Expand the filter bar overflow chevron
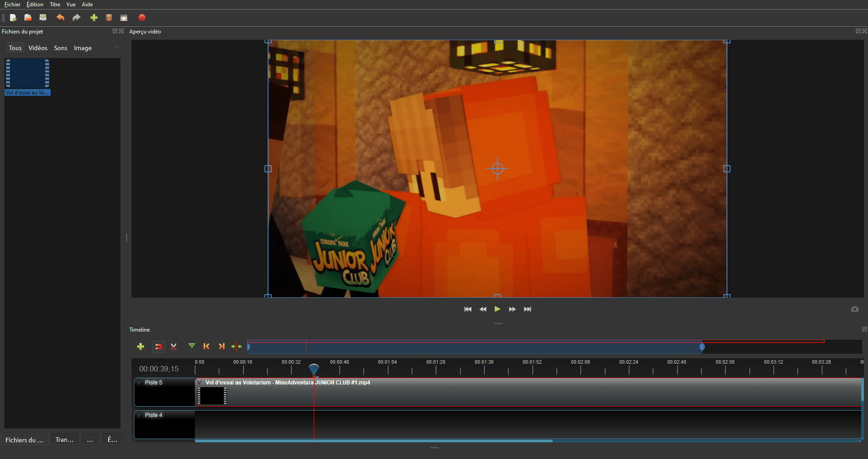The image size is (868, 459). coord(117,47)
